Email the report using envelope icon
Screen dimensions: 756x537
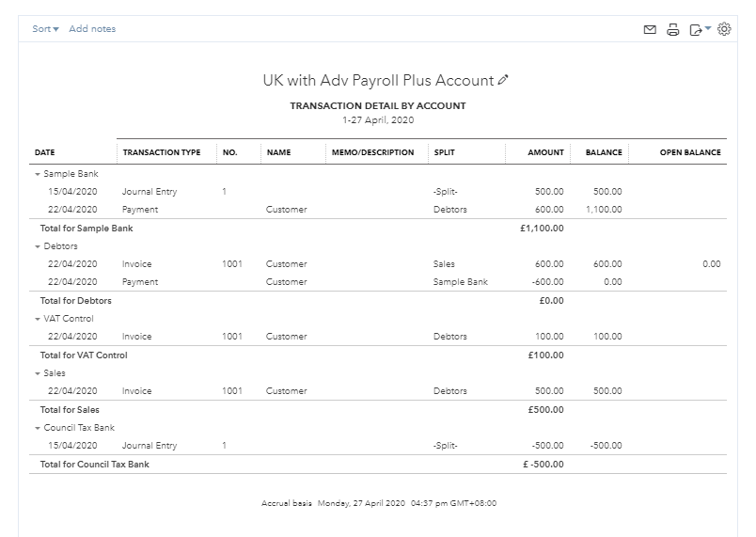point(650,30)
